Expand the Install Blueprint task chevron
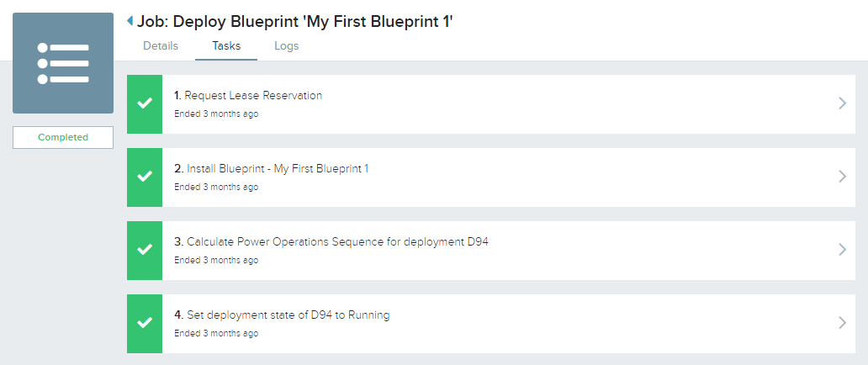Screen dimensions: 868x365 point(842,177)
